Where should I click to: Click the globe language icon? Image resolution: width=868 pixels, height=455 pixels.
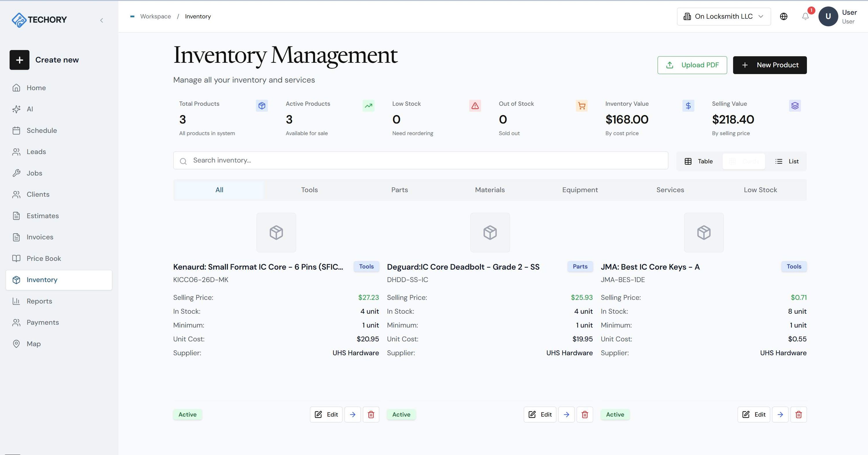point(784,16)
